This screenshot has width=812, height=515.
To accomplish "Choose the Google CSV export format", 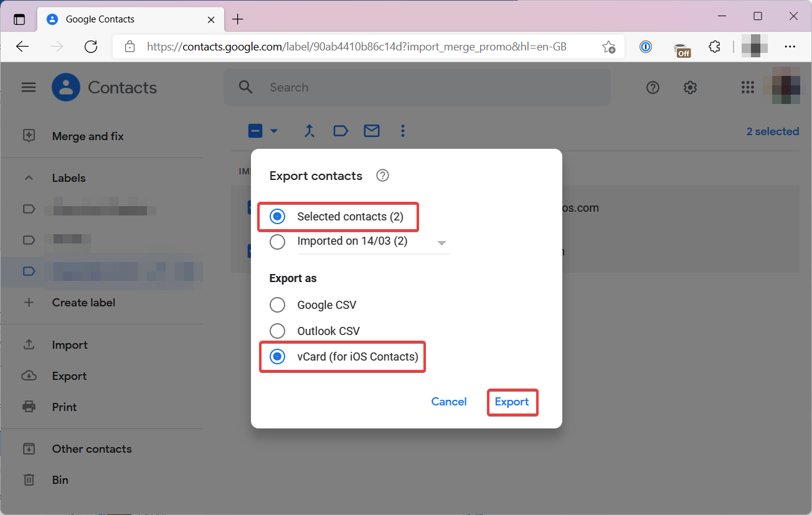I will pyautogui.click(x=277, y=305).
